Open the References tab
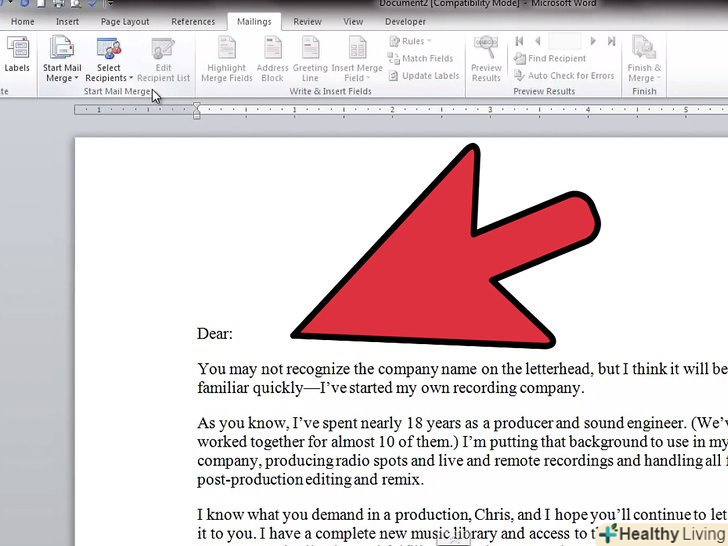This screenshot has width=728, height=546. (x=193, y=22)
